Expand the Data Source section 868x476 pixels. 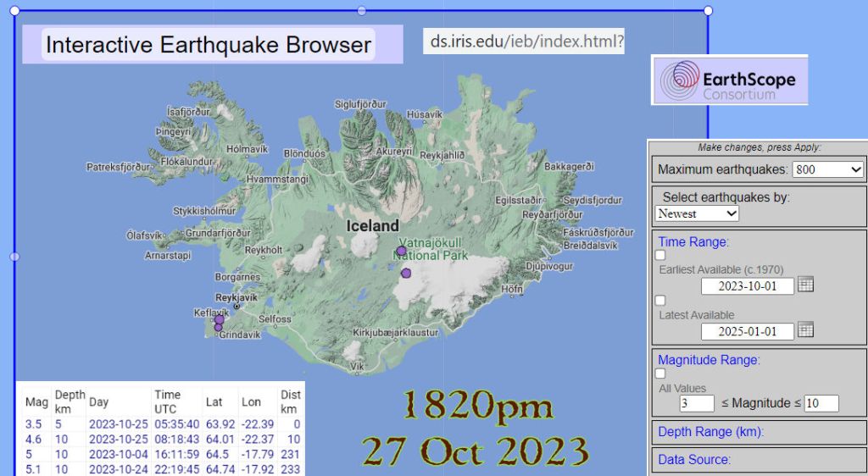pos(693,459)
